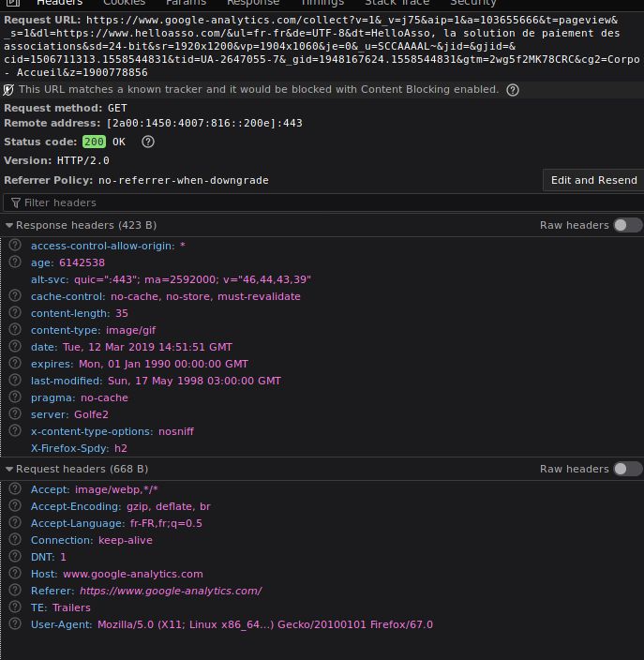
Task: Click the tracker shield icon beside the URL warning
Action: tap(9, 90)
